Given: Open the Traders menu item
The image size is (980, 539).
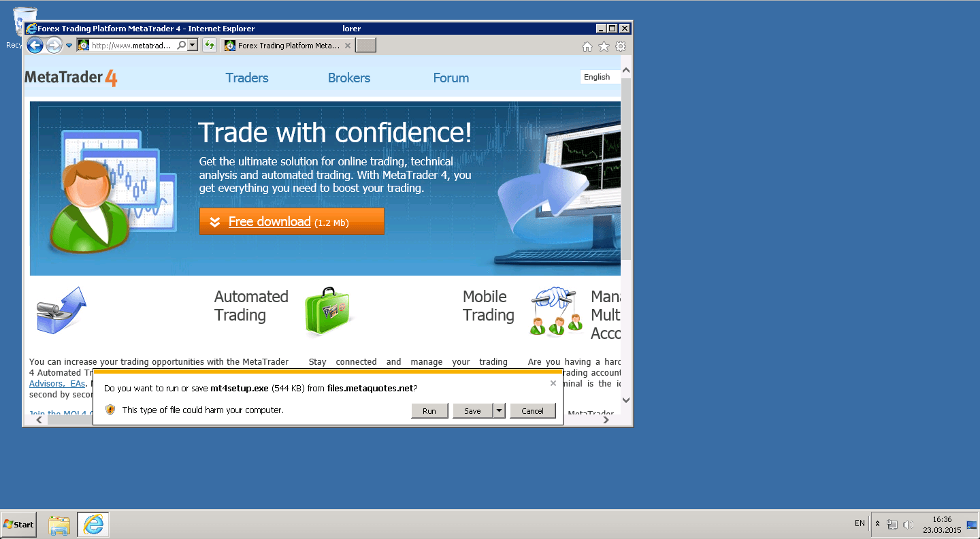Looking at the screenshot, I should point(247,78).
